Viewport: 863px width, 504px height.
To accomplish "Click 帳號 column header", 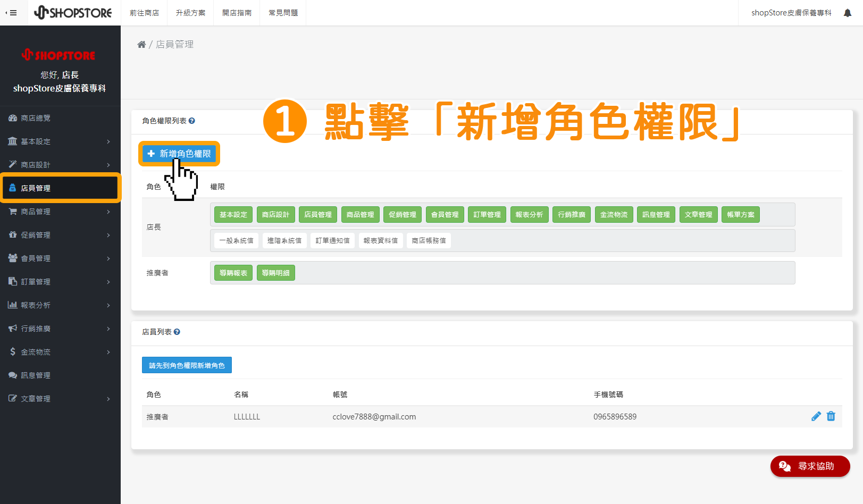I will click(340, 394).
